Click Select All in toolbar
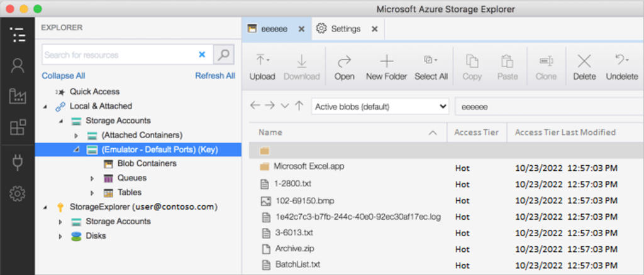 pos(431,67)
